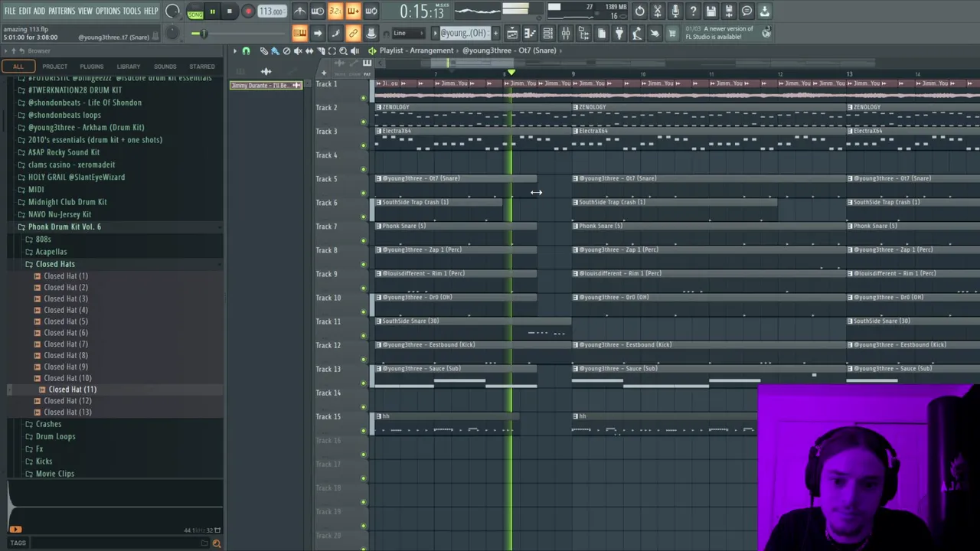Toggle the 3-2-1 recording countdown

click(x=335, y=11)
